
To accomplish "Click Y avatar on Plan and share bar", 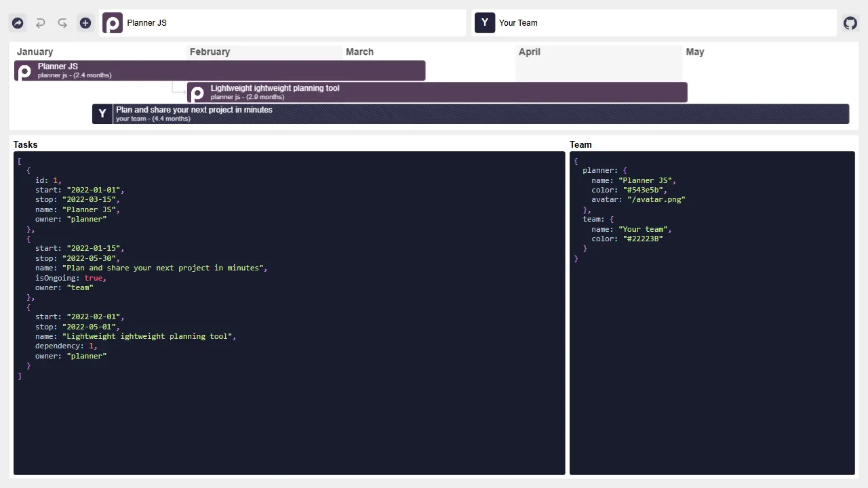I will (x=102, y=114).
